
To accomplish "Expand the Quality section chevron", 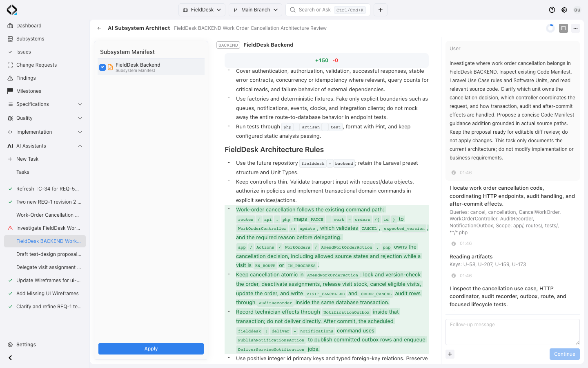I will (x=80, y=118).
